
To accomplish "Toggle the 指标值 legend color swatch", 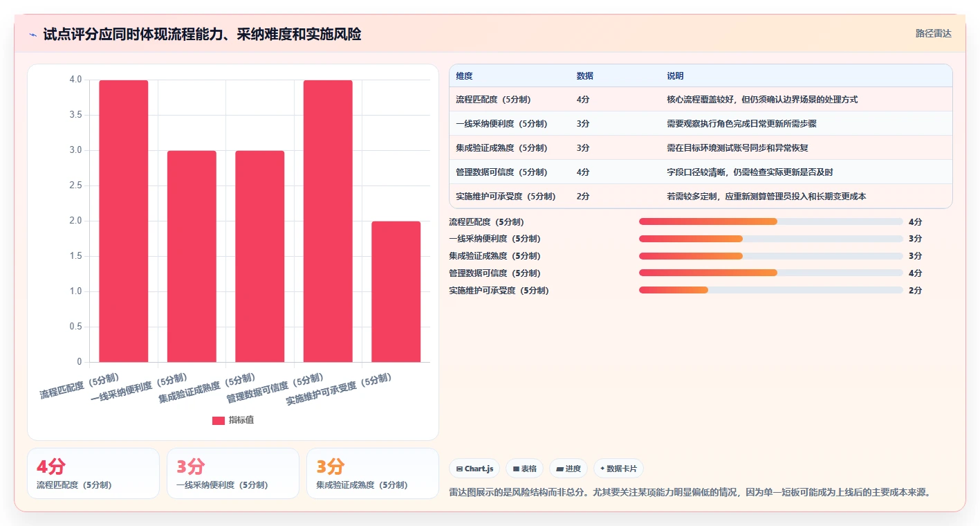I will click(219, 420).
